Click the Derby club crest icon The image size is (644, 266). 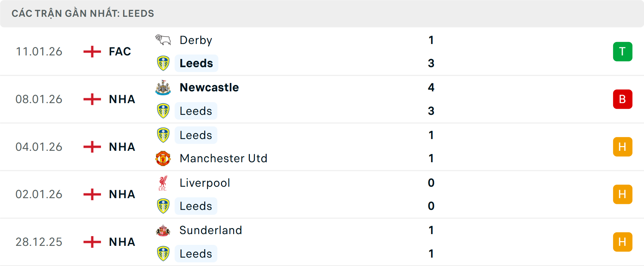point(163,40)
